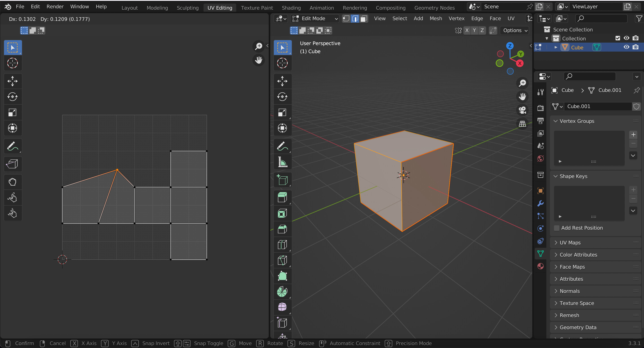Activate the Add Cube tool
The height and width of the screenshot is (348, 644).
tap(282, 180)
